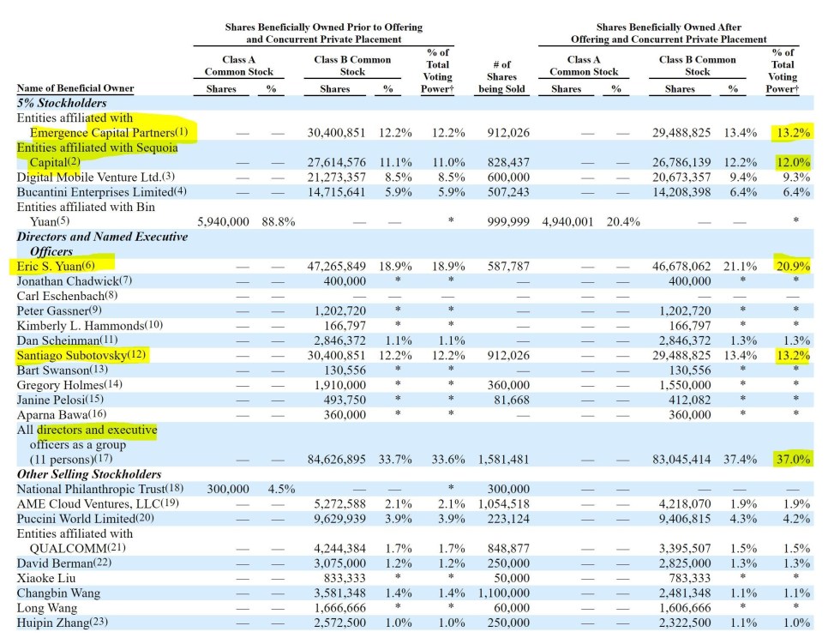Click highlighted '12.0%' voting power for Sequoia
The height and width of the screenshot is (644, 840).
pyautogui.click(x=794, y=162)
